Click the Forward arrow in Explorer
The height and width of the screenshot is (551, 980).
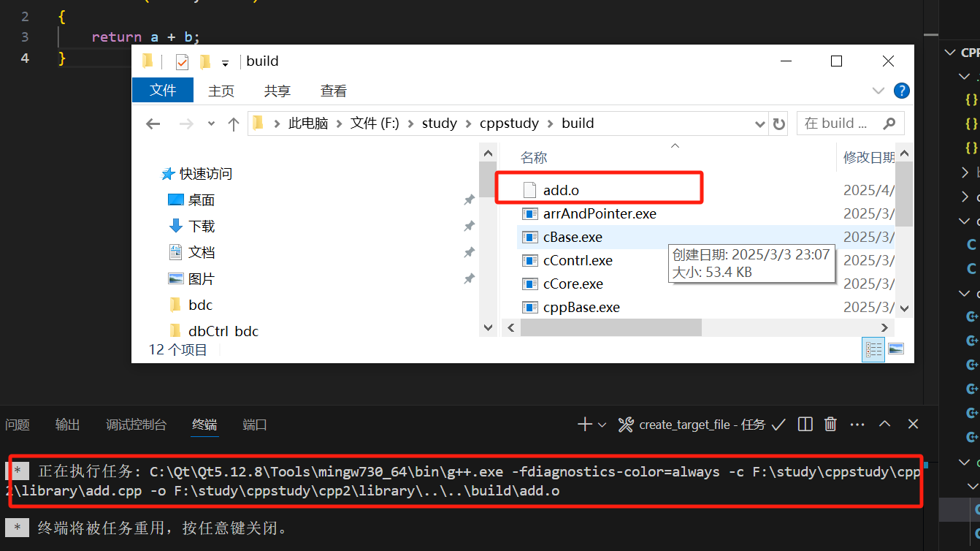click(186, 123)
